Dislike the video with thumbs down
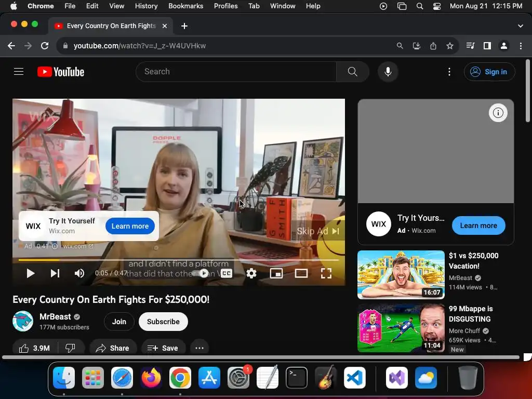This screenshot has width=532, height=399. coord(71,348)
